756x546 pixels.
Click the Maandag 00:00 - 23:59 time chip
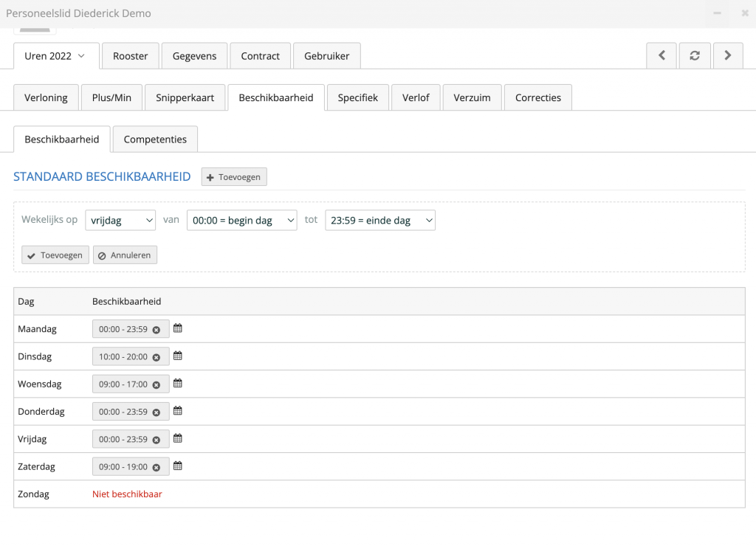123,329
